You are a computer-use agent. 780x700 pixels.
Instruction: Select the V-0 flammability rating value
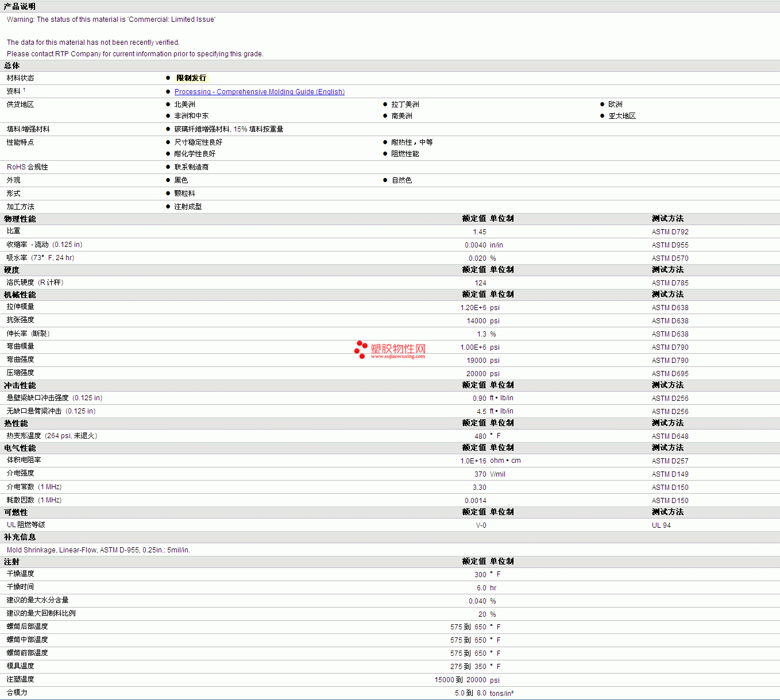coord(481,525)
